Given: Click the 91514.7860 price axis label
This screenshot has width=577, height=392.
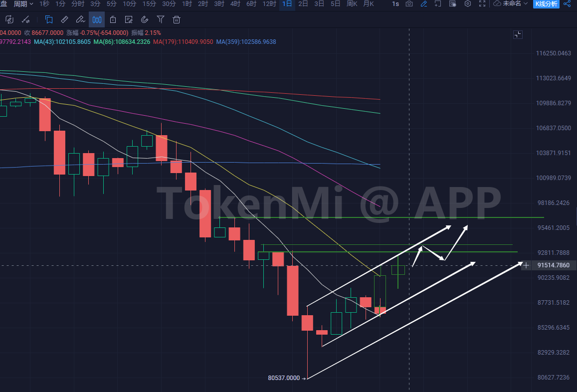Looking at the screenshot, I should (x=554, y=266).
